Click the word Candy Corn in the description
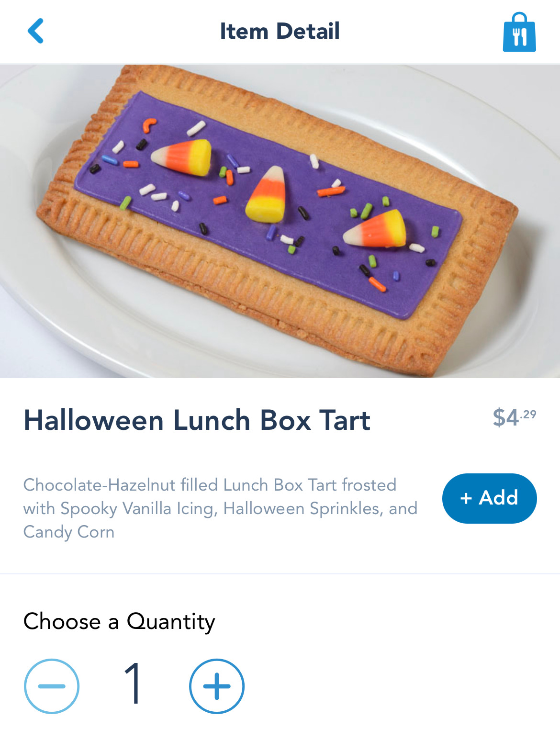 click(69, 532)
